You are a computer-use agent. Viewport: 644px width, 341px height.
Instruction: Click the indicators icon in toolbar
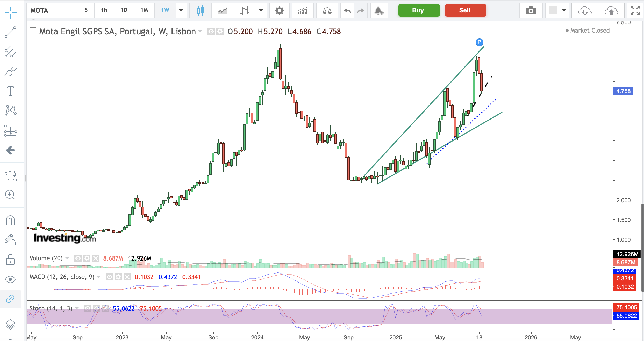tap(303, 10)
